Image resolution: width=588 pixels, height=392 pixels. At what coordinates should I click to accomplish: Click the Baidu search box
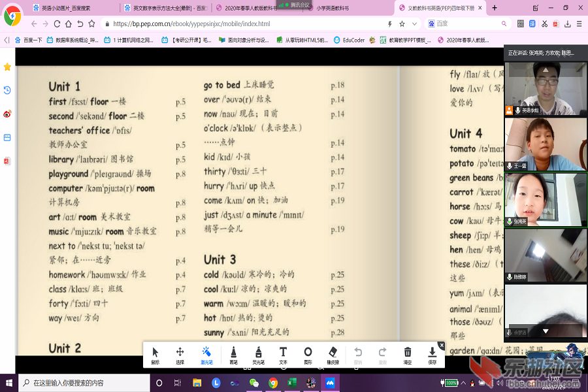[x=468, y=24]
